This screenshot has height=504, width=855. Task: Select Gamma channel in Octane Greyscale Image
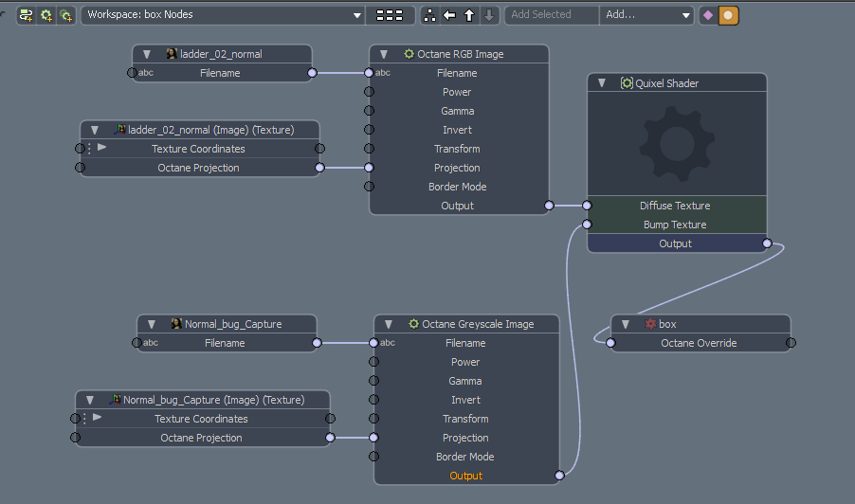(x=465, y=381)
